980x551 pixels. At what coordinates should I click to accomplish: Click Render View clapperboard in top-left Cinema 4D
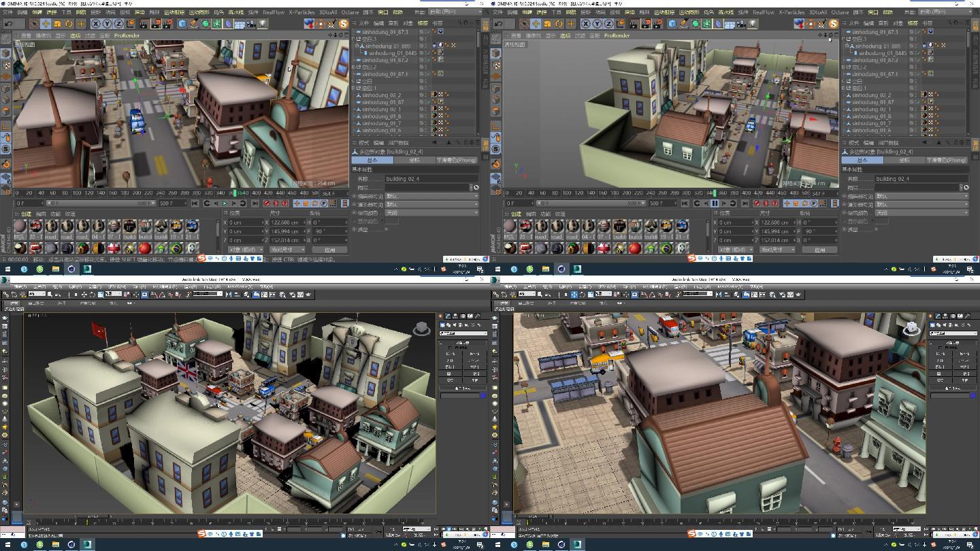(144, 23)
